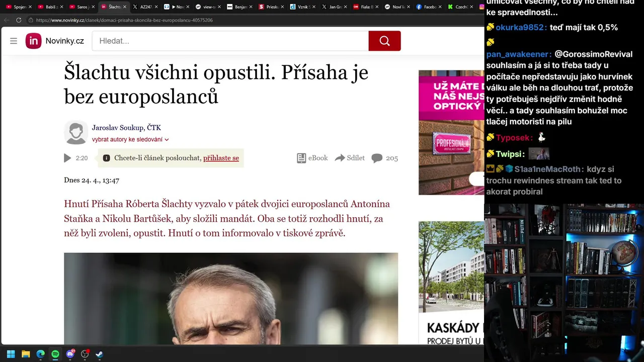Open File Explorer from taskbar
The height and width of the screenshot is (362, 644).
tap(26, 354)
